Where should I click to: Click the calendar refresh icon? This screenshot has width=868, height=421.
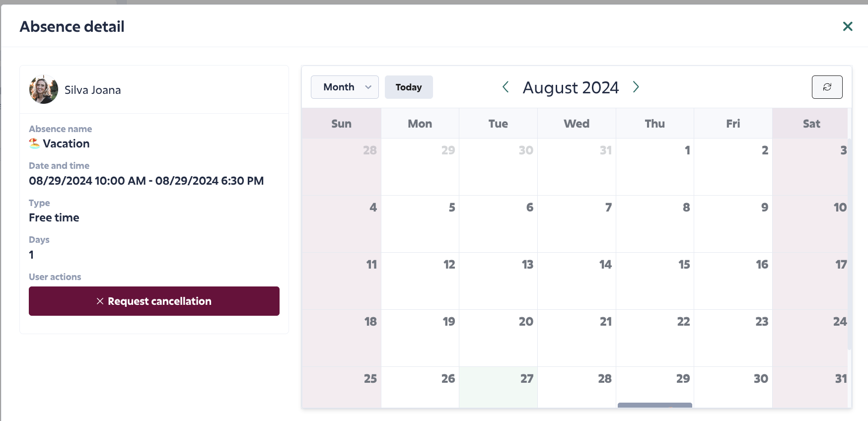click(827, 87)
